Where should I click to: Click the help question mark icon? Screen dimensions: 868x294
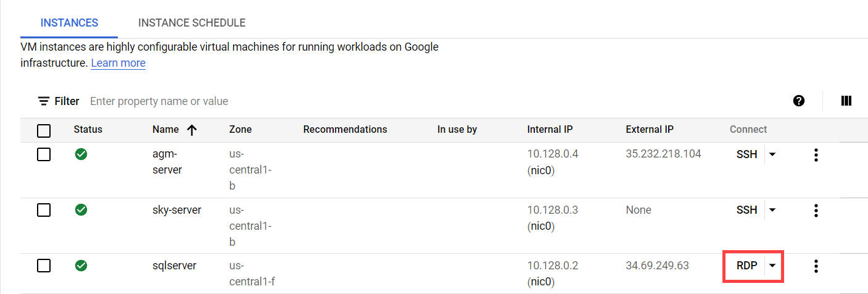[799, 101]
